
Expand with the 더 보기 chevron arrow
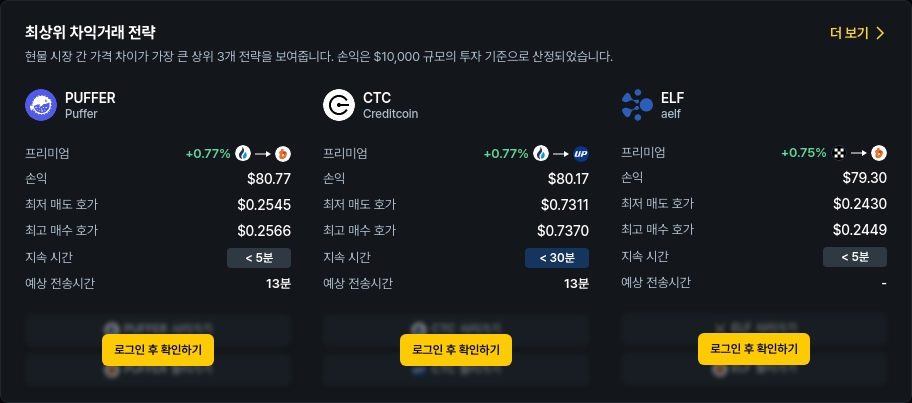pyautogui.click(x=880, y=33)
